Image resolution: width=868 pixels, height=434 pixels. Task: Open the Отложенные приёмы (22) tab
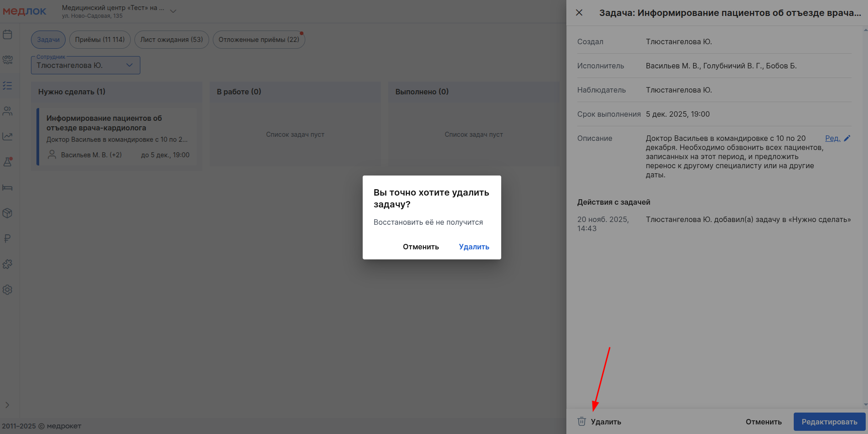click(x=259, y=40)
